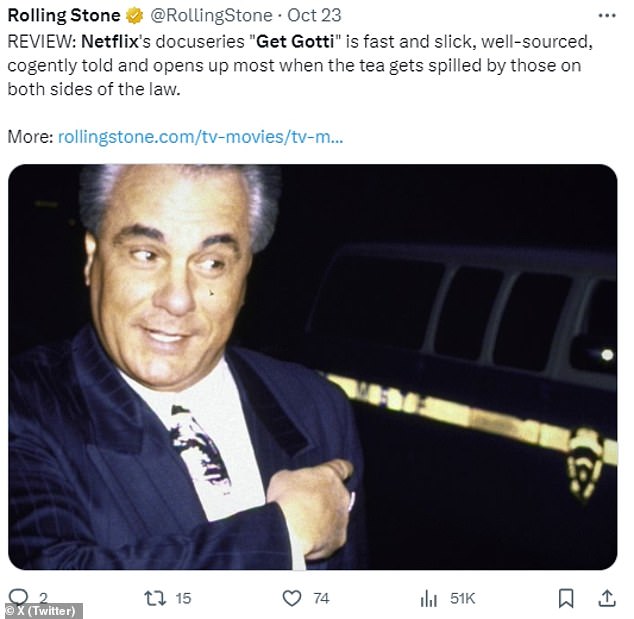Image resolution: width=634 pixels, height=619 pixels.
Task: Click the bold "Get Gotti" text
Action: pos(295,41)
